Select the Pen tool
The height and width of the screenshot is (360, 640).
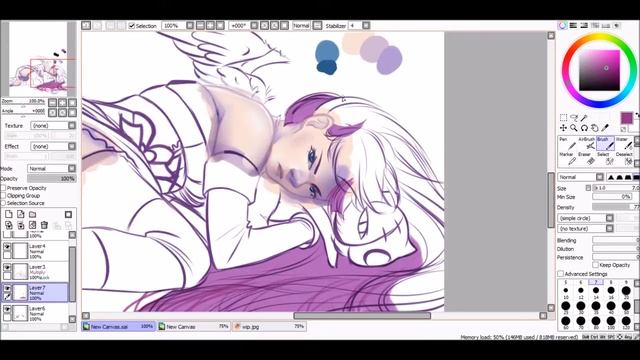pos(567,144)
